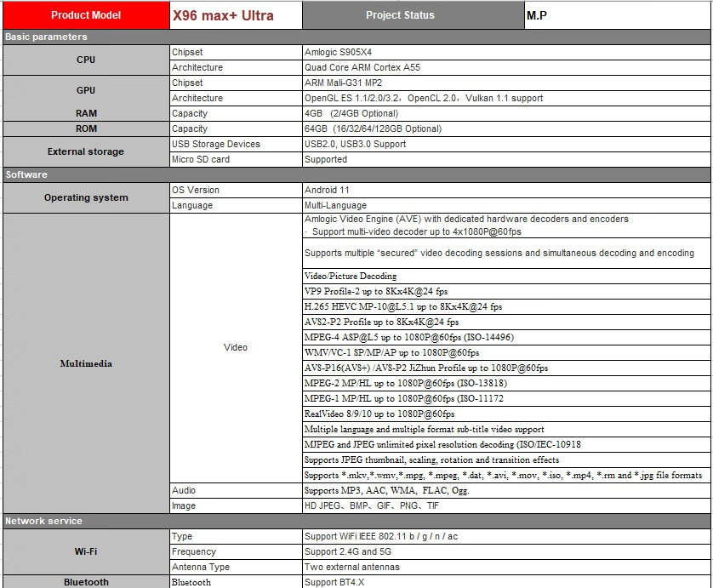Select the "AVS2-P2 Profile" row

pos(506,322)
